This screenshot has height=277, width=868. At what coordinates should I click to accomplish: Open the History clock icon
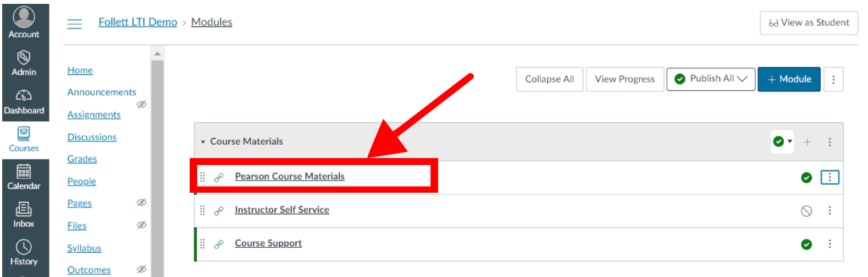click(x=24, y=247)
